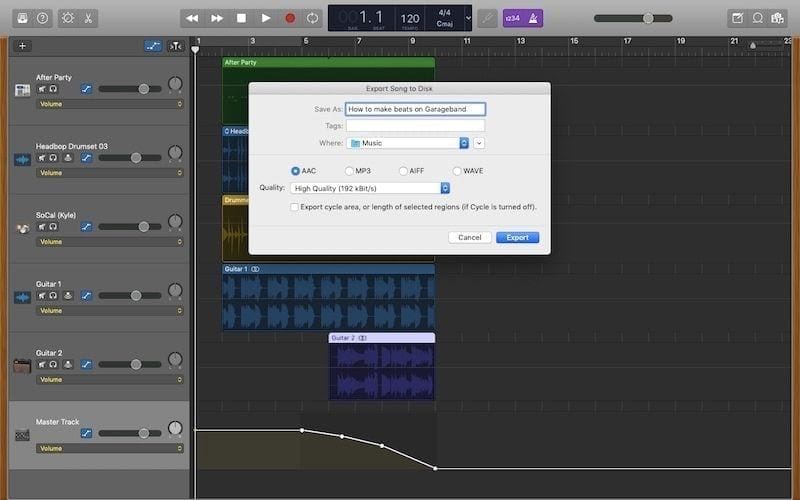Solo the After Party track

click(53, 89)
